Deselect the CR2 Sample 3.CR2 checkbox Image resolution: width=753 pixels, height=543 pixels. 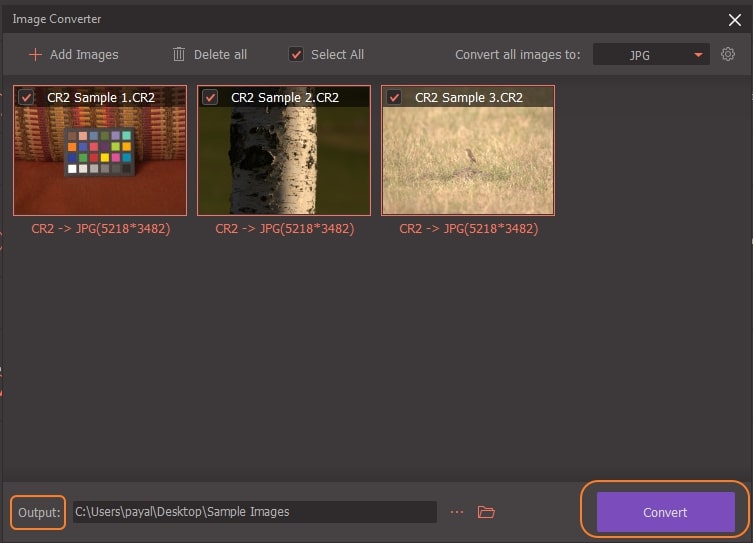(x=395, y=98)
